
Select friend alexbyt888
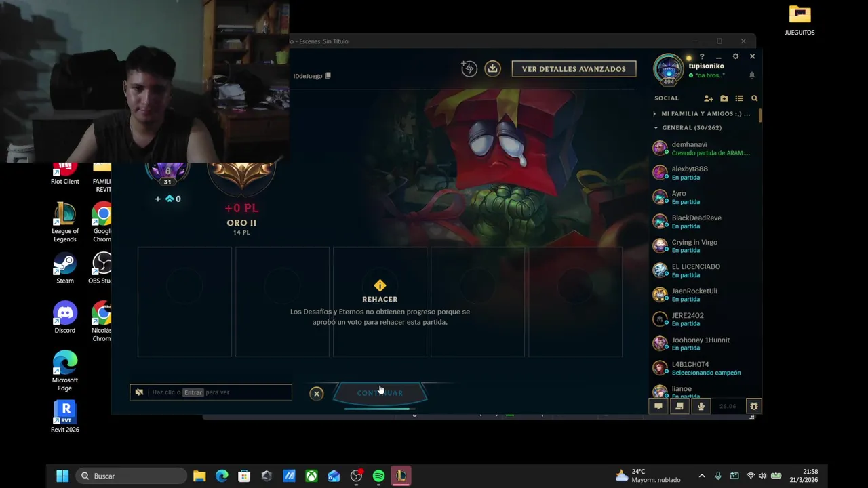tap(704, 173)
